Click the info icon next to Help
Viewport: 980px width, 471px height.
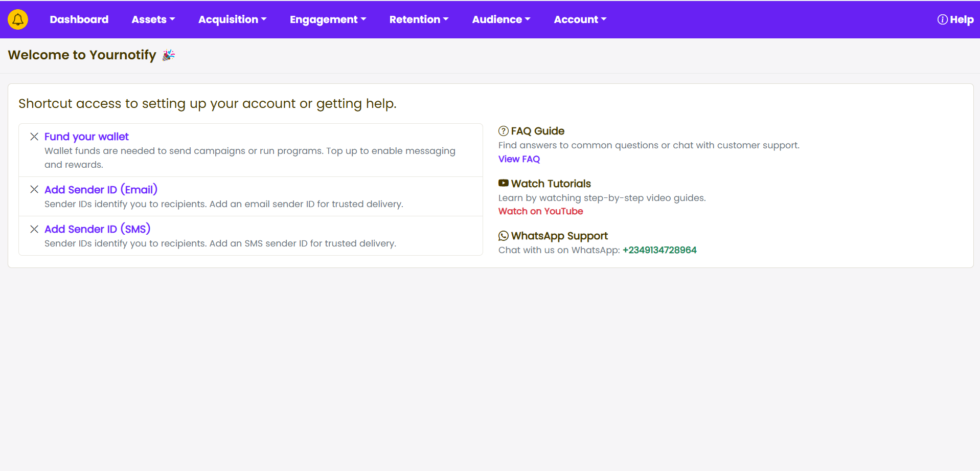942,19
